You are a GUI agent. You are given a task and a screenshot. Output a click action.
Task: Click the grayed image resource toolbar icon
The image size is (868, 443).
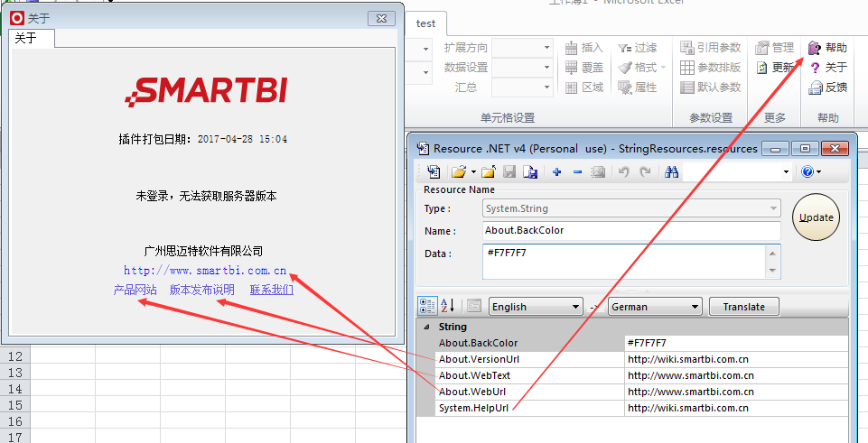tap(598, 172)
